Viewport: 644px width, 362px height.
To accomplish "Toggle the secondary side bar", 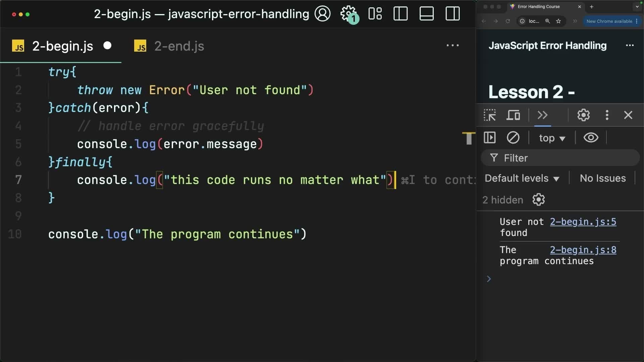I will [x=452, y=14].
